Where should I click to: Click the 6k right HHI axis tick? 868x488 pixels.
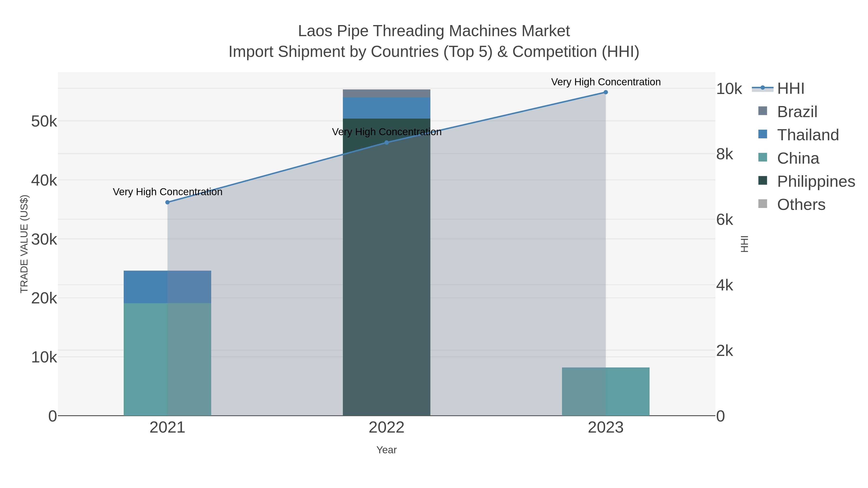coord(725,220)
